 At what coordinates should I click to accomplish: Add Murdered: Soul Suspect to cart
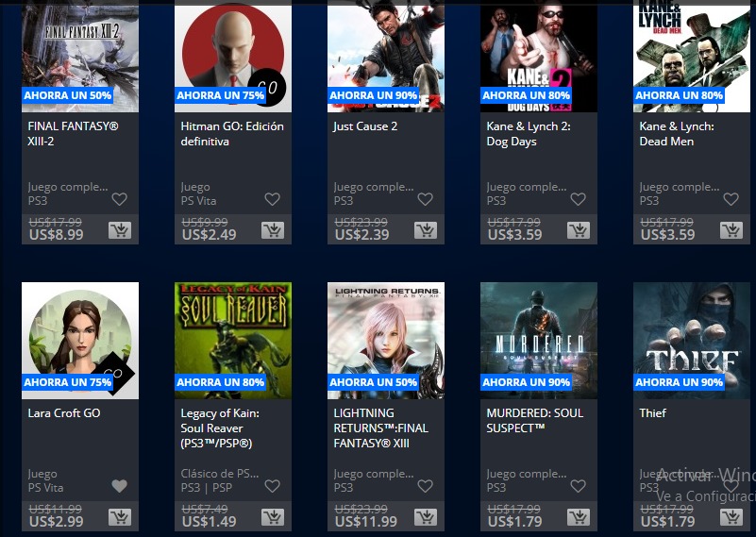(x=578, y=517)
